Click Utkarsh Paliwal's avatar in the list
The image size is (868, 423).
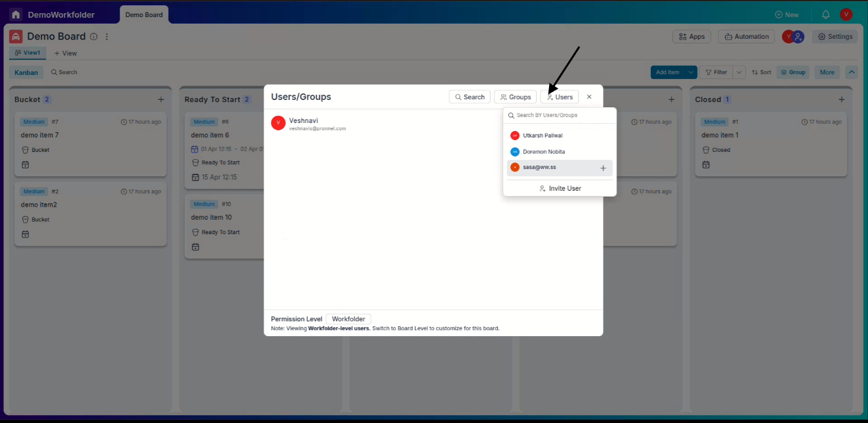coord(515,136)
